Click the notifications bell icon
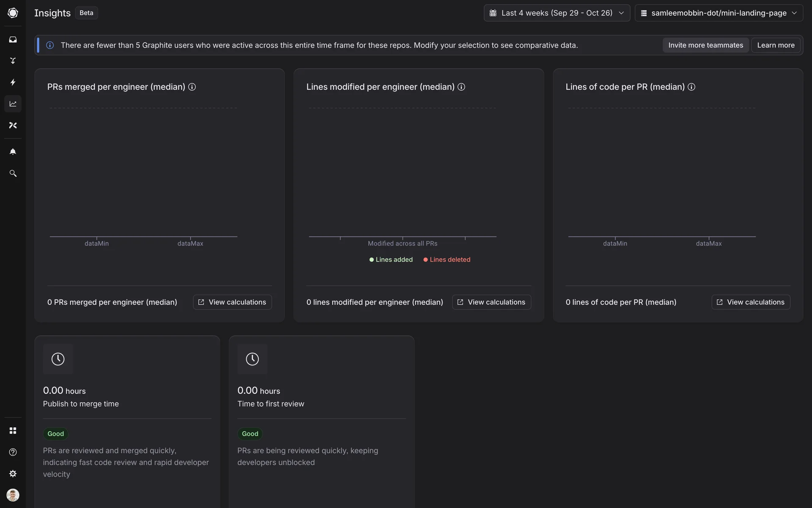Screen dimensions: 812x508 13,152
